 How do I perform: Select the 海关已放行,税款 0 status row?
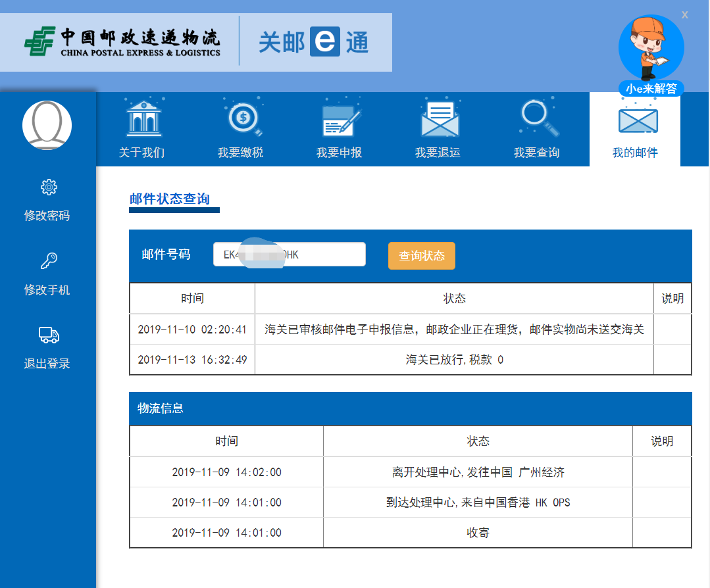[454, 360]
